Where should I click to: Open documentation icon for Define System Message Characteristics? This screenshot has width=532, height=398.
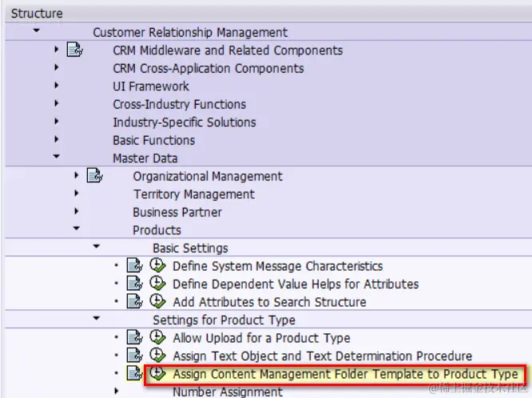point(135,265)
